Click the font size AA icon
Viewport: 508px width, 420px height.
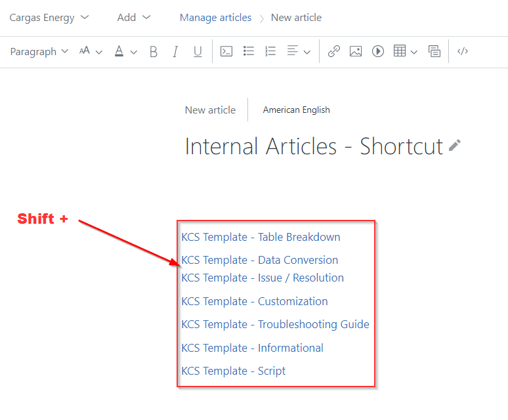pyautogui.click(x=85, y=51)
